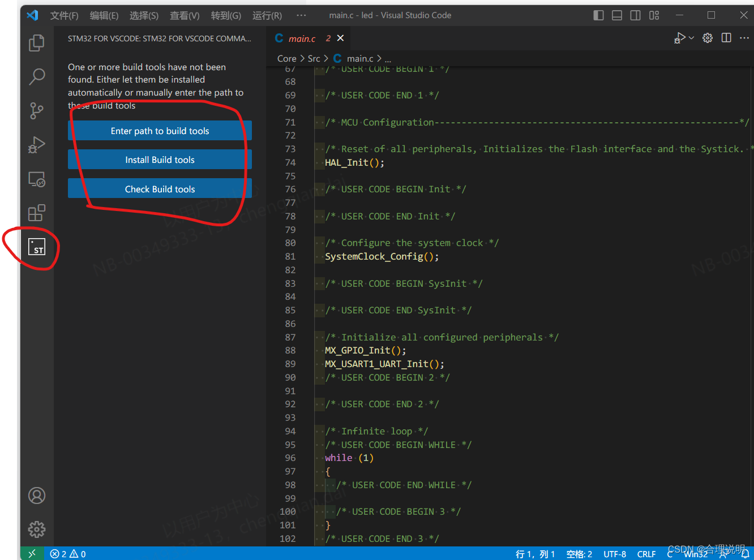
Task: Click the Debug C/C++ file run icon
Action: click(x=679, y=38)
